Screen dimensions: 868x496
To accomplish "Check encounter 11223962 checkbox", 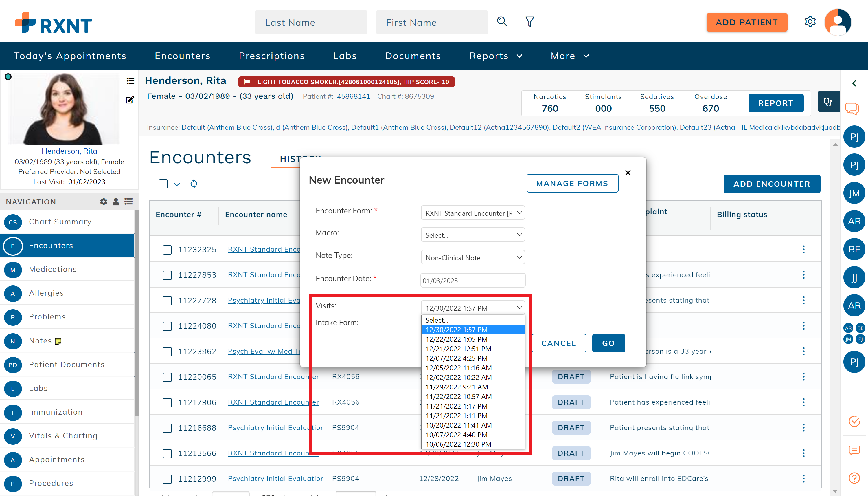I will coord(167,352).
